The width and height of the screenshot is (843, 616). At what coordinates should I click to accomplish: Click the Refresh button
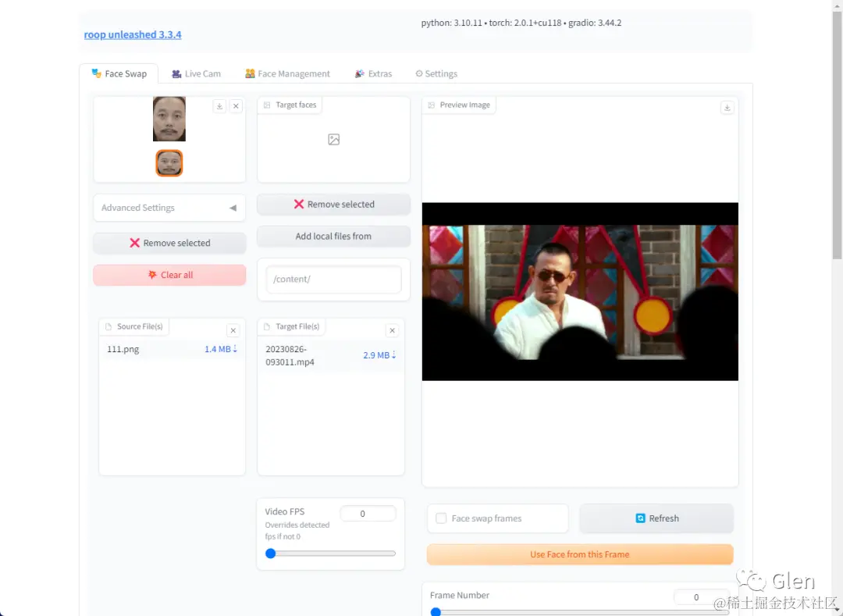(656, 518)
